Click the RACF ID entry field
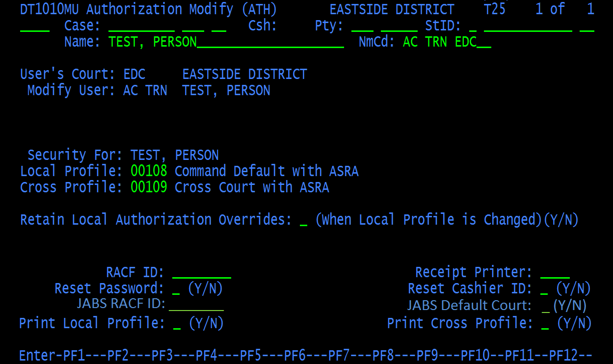The height and width of the screenshot is (364, 613). [202, 273]
